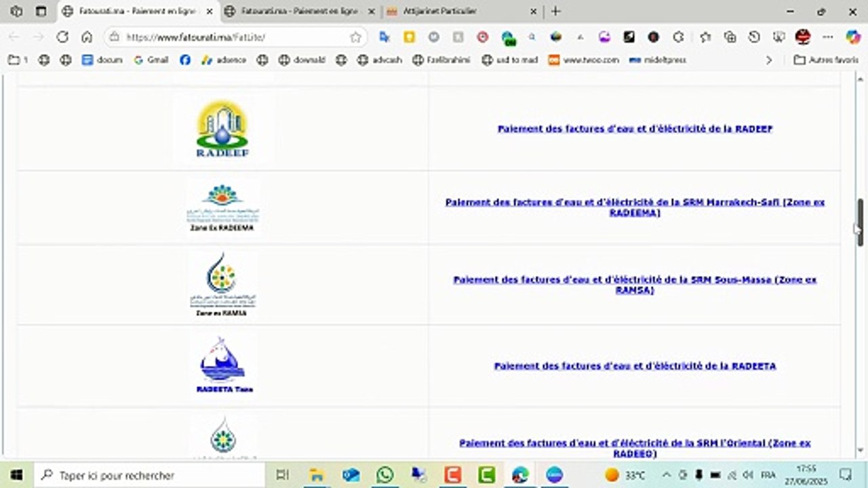Open Microsoft Edge from the taskbar

(x=520, y=475)
